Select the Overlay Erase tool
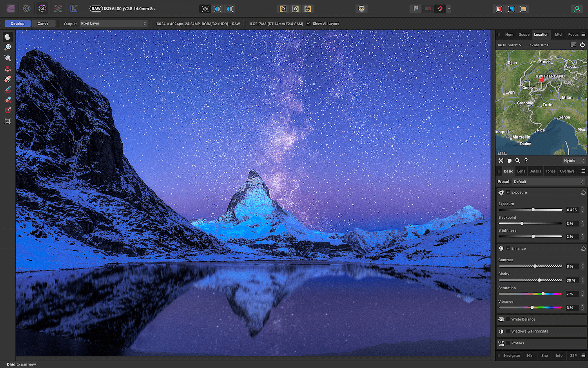This screenshot has width=588, height=368. coord(7,100)
